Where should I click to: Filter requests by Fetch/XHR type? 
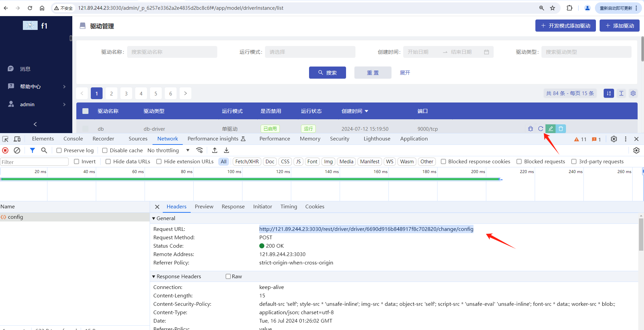[x=247, y=162]
